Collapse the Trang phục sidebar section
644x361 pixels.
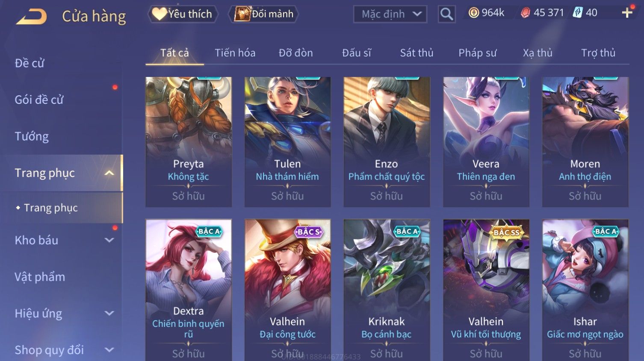coord(109,173)
